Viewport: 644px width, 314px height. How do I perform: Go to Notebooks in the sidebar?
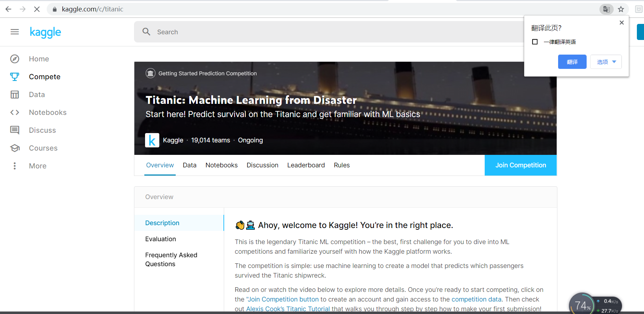[x=48, y=112]
